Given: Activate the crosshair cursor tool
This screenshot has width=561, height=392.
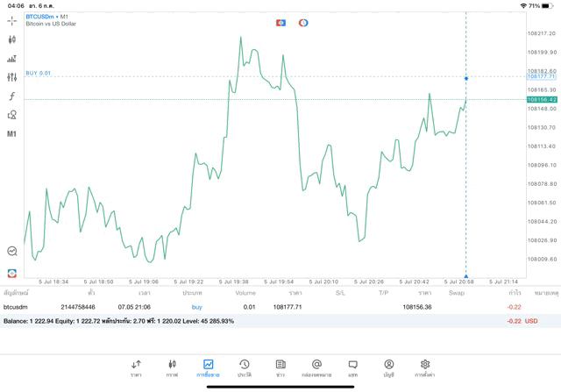Looking at the screenshot, I should [x=12, y=20].
